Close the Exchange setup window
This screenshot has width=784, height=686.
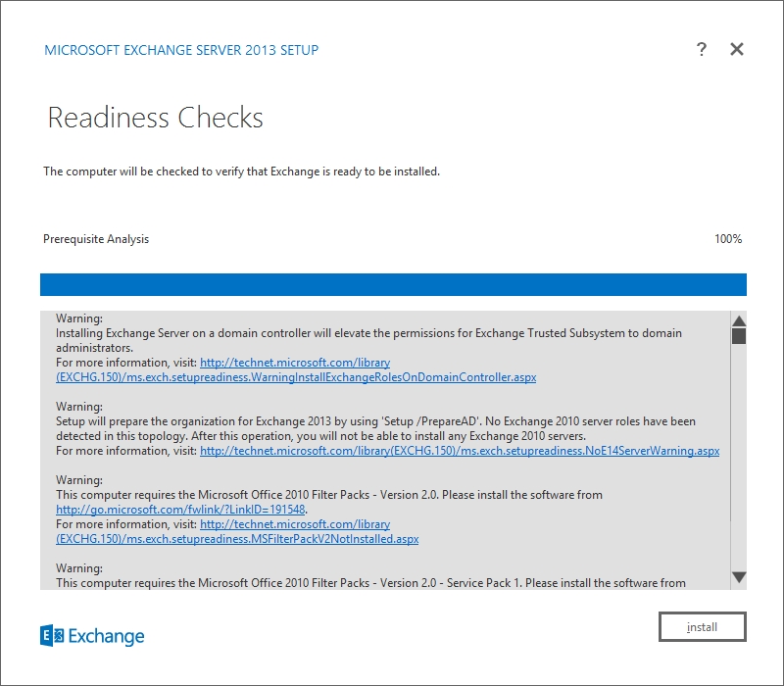pos(737,50)
